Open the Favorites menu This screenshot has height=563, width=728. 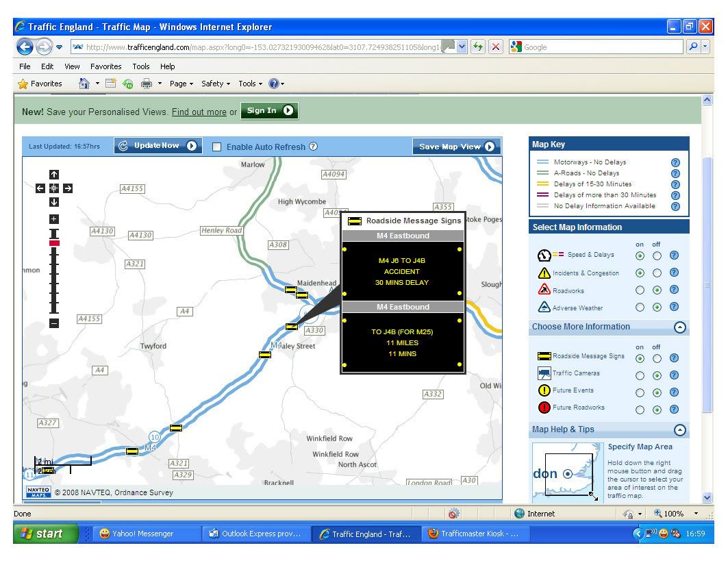pyautogui.click(x=106, y=66)
